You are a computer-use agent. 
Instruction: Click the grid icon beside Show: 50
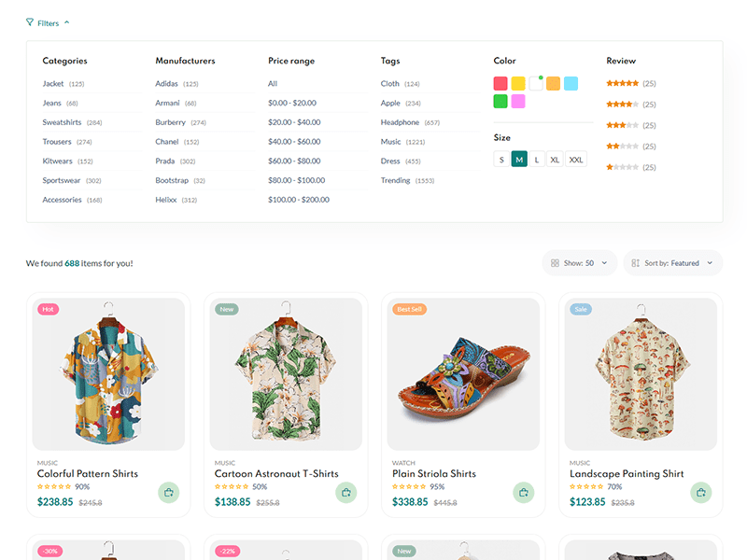pos(555,263)
